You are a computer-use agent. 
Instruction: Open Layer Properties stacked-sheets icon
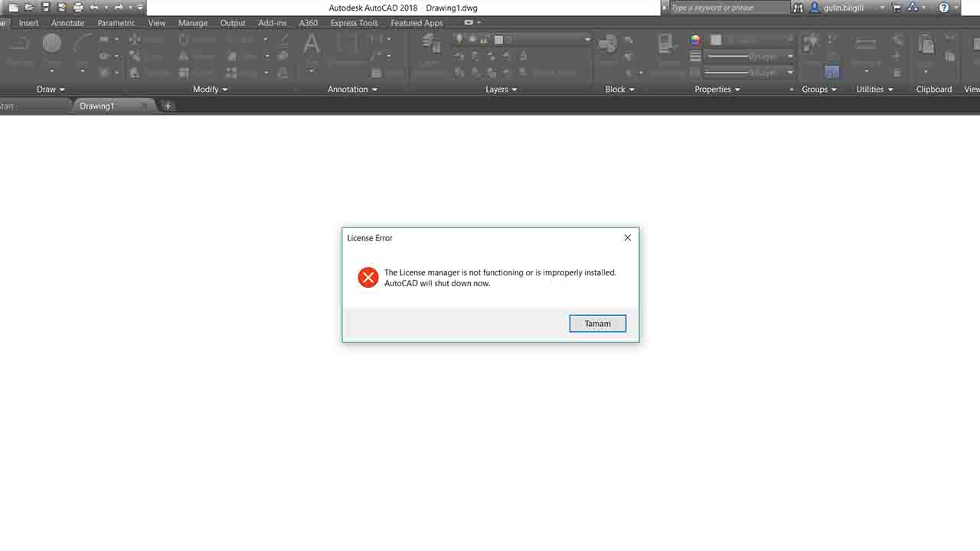[x=430, y=44]
